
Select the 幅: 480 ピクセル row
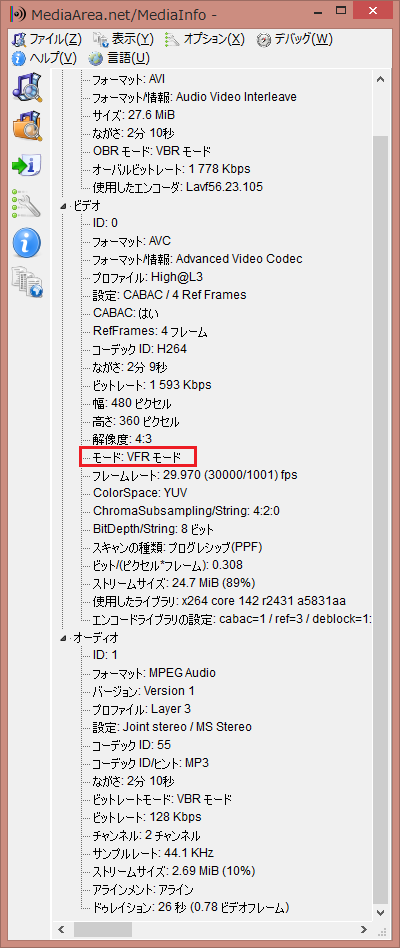pyautogui.click(x=132, y=403)
